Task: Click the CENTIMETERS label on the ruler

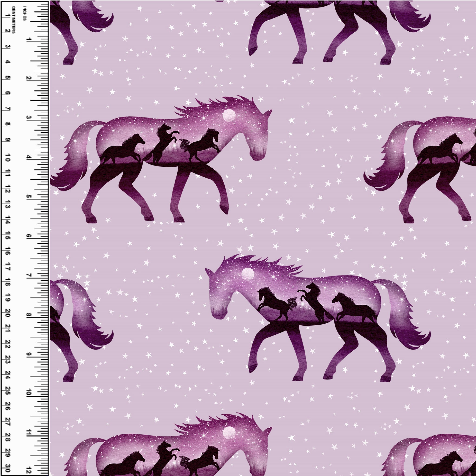Action: (x=13, y=20)
